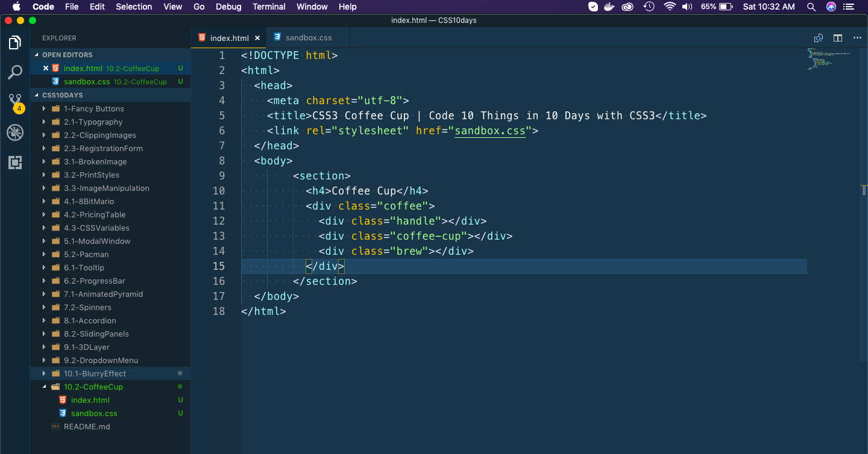868x454 pixels.
Task: Close index.html in Open Editors list
Action: (46, 68)
